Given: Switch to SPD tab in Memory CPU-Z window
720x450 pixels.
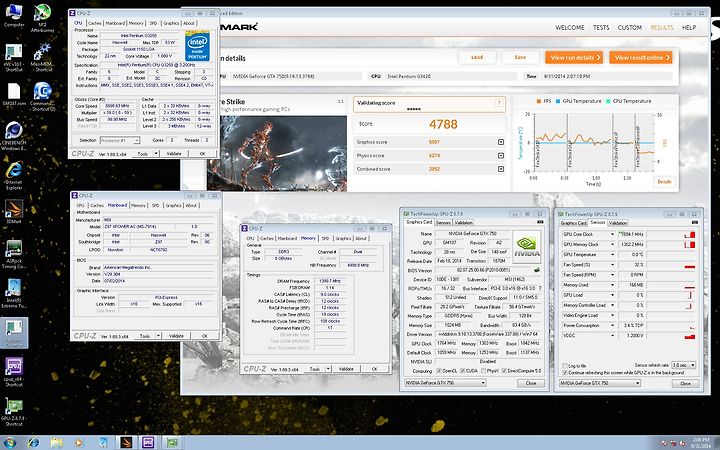Looking at the screenshot, I should click(325, 238).
